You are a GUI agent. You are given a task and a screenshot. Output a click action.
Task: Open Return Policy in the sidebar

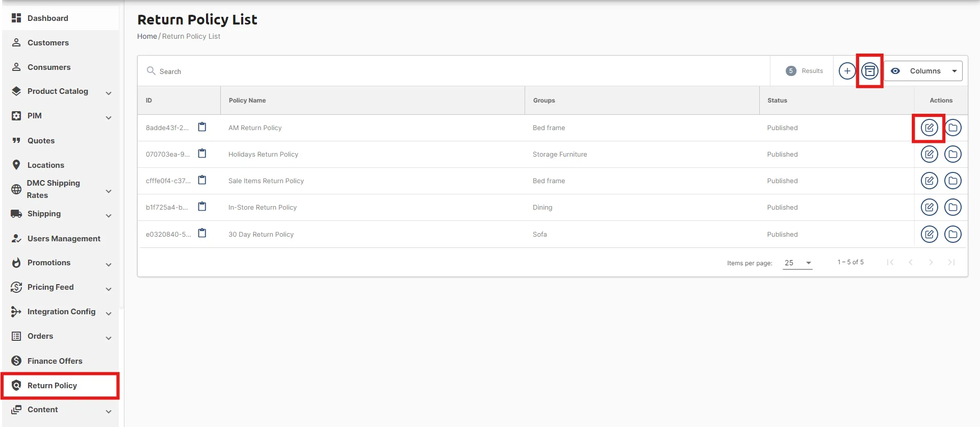pyautogui.click(x=60, y=386)
